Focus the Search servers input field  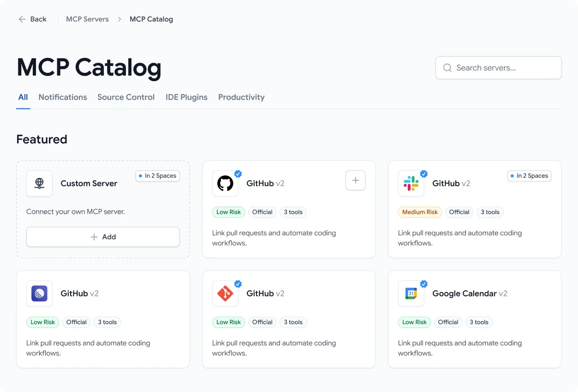coord(498,68)
